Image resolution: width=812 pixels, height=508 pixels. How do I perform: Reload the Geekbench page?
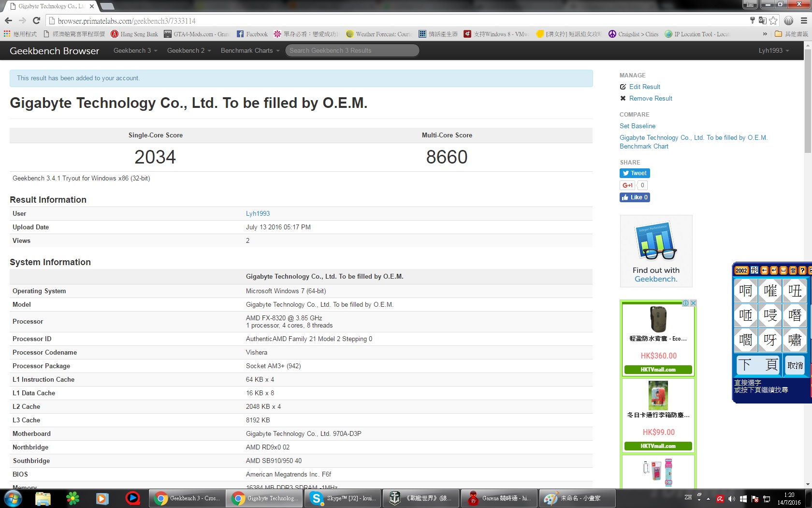36,20
